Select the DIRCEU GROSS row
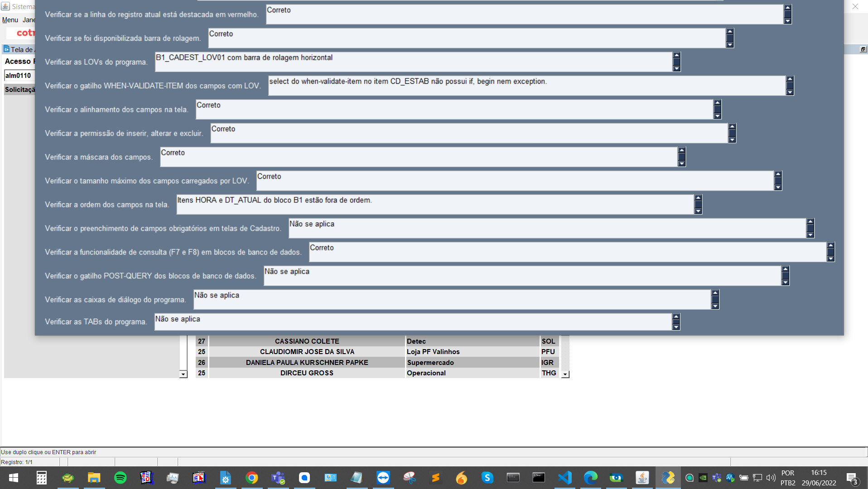868x489 pixels. (x=307, y=373)
